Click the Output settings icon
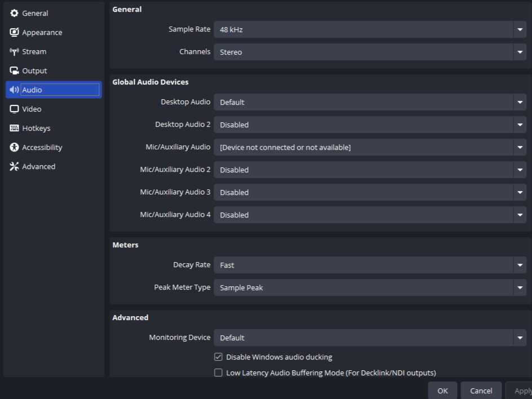Screen dimensions: 532x399 [14, 71]
